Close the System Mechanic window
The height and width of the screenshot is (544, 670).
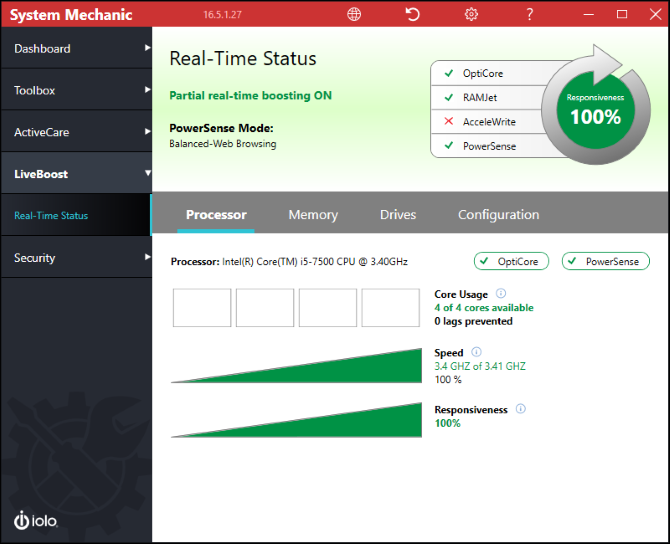655,15
